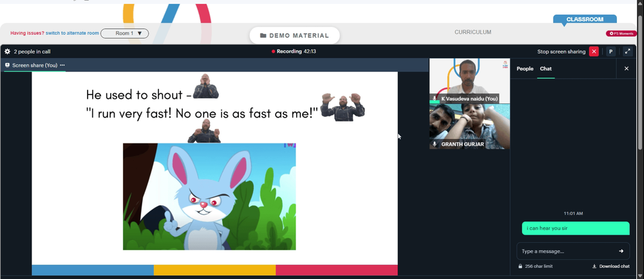The width and height of the screenshot is (644, 279).
Task: Switch to the Chat tab
Action: pos(546,69)
